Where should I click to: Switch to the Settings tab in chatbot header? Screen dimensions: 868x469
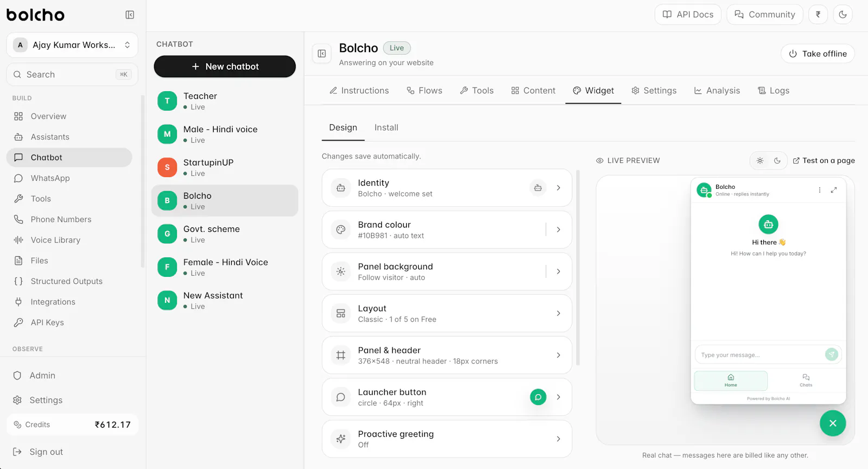[654, 91]
